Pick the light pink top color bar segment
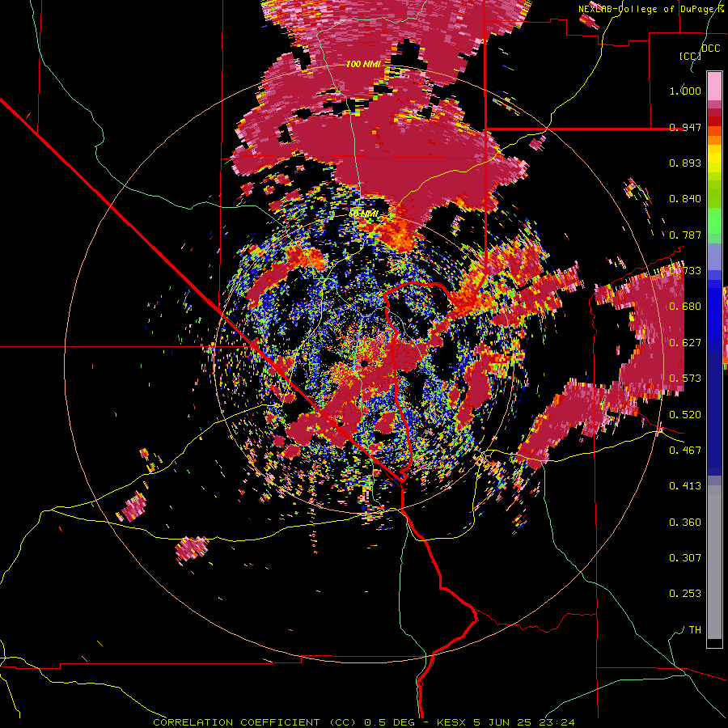This screenshot has height=728, width=728. (x=714, y=86)
